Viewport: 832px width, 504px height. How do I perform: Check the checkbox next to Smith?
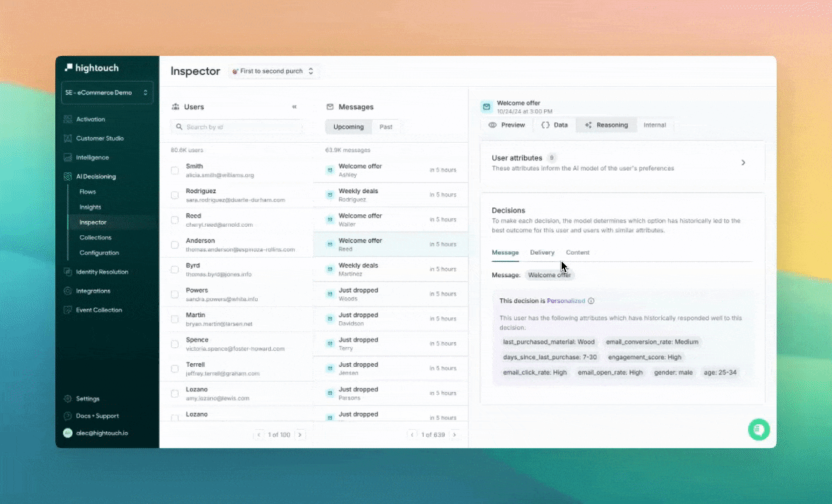click(x=174, y=170)
